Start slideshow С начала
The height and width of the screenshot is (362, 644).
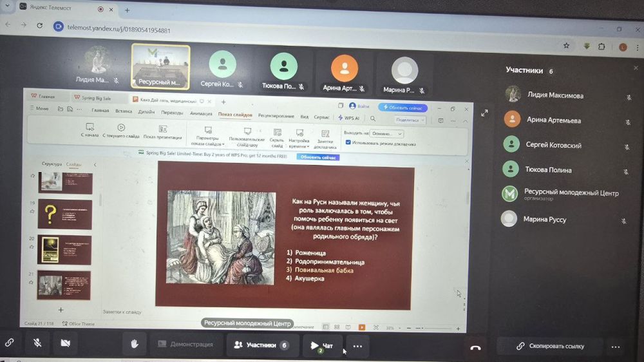(90, 130)
